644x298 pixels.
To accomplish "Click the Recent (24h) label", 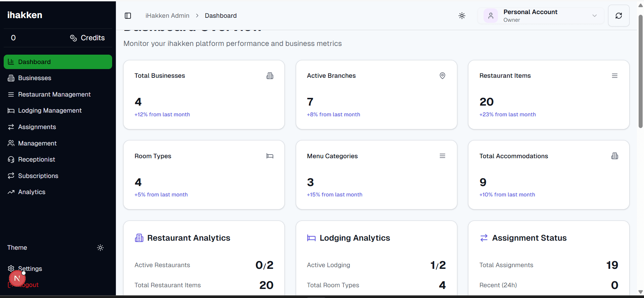I will tap(498, 285).
